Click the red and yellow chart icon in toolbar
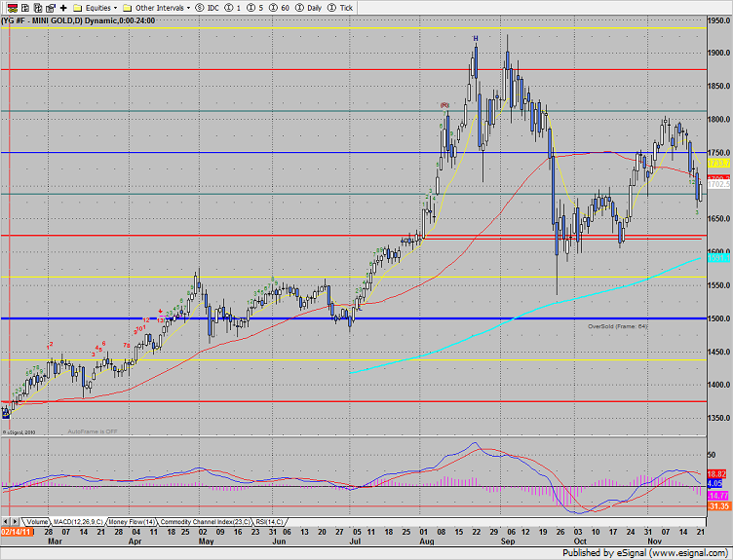 [x=13, y=8]
